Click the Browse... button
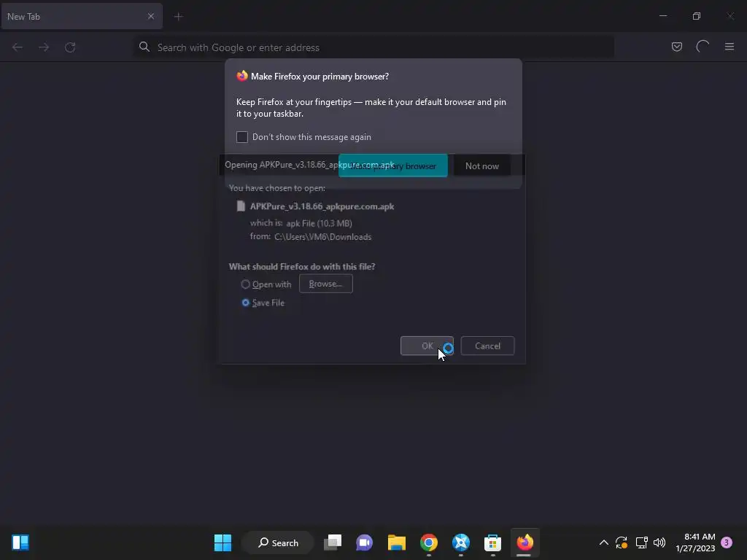 point(326,284)
